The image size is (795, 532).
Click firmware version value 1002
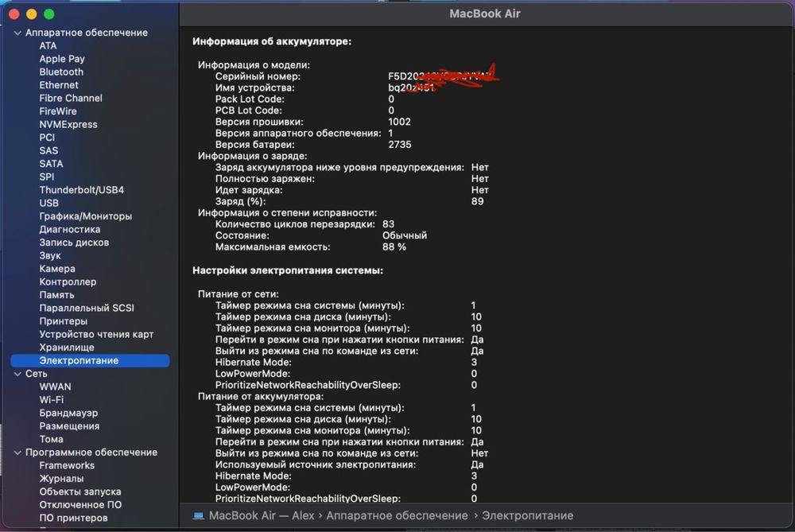tap(400, 122)
